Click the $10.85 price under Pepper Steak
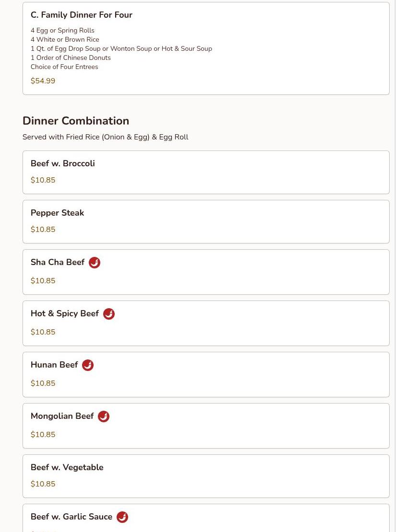Screen dimensions: 405x532 pyautogui.click(x=43, y=230)
